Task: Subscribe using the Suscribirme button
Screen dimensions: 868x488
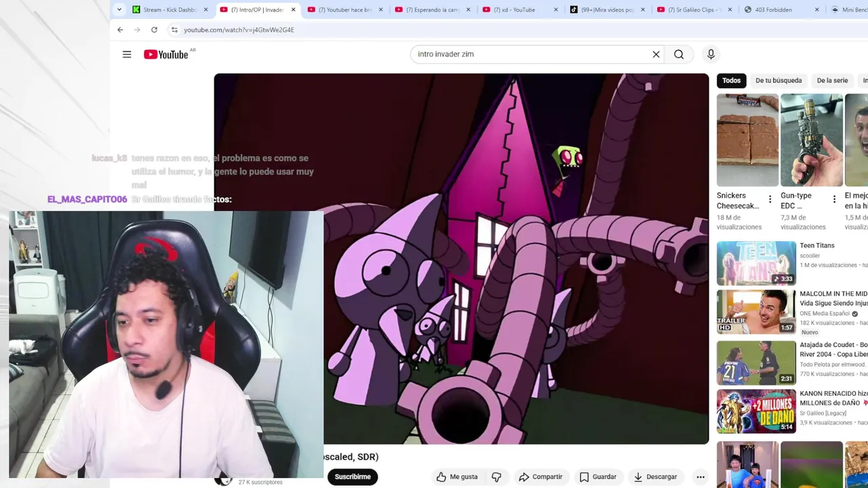Action: [353, 476]
